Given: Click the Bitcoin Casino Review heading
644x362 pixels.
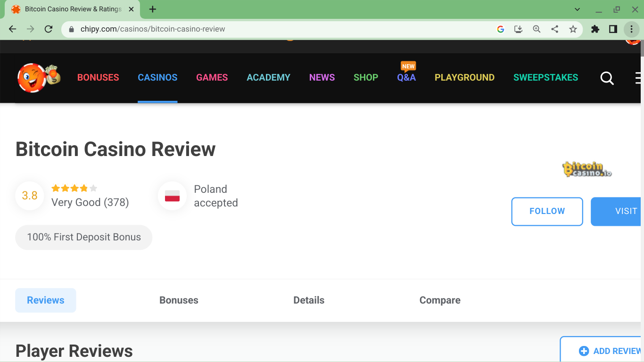Looking at the screenshot, I should tap(116, 149).
